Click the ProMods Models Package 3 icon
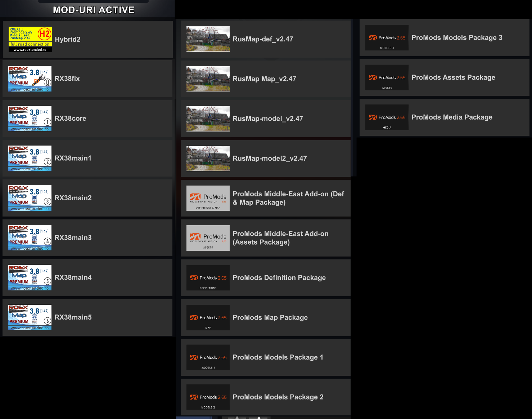532x419 pixels. tap(387, 37)
